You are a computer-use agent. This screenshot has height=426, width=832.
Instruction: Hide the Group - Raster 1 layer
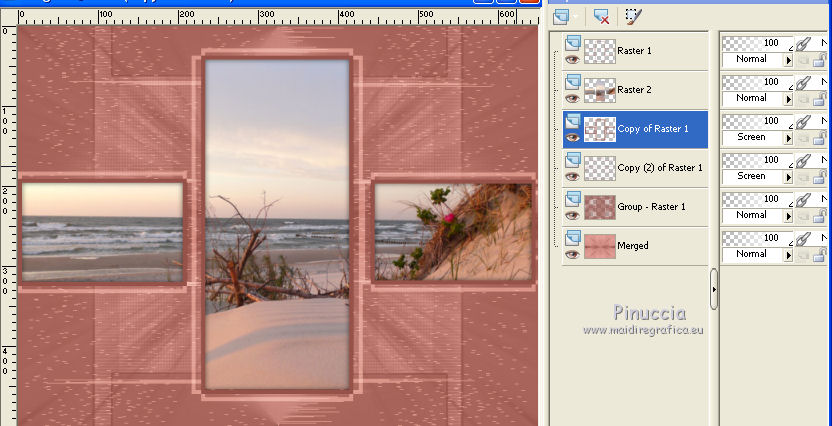[x=572, y=215]
